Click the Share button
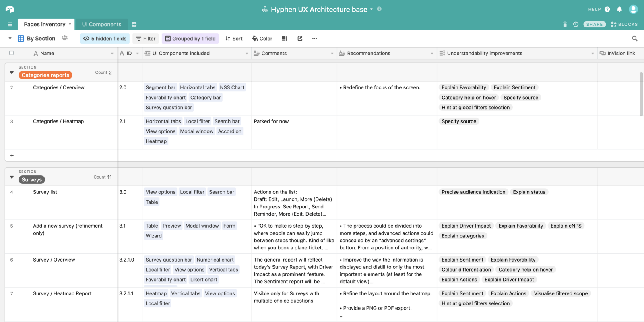 (594, 24)
